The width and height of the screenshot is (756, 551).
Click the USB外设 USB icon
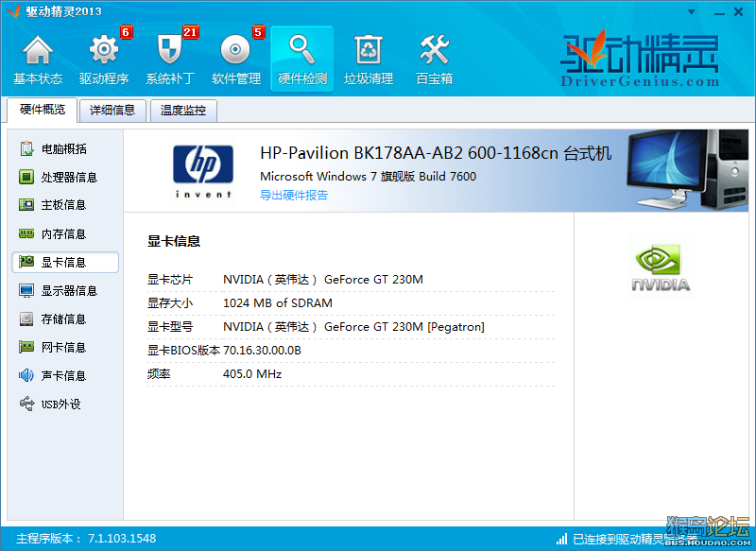[27, 404]
